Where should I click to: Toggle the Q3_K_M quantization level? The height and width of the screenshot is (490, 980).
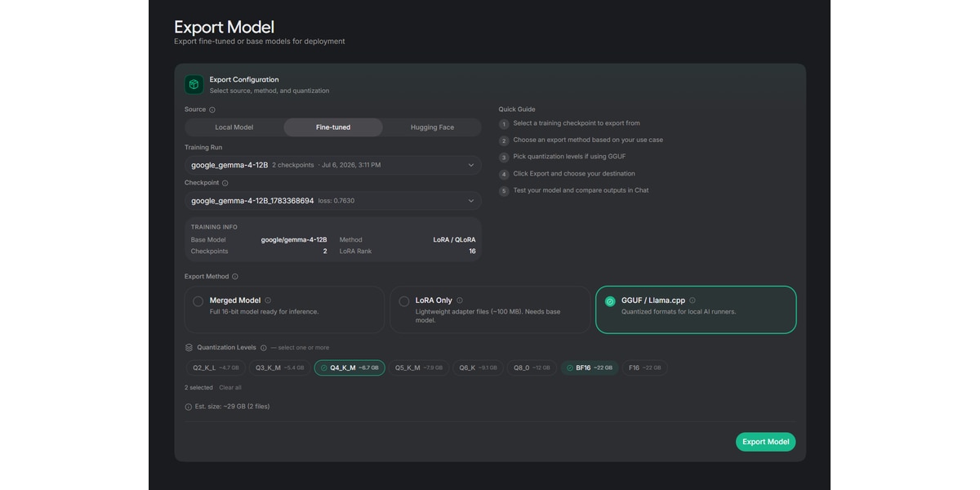click(278, 367)
